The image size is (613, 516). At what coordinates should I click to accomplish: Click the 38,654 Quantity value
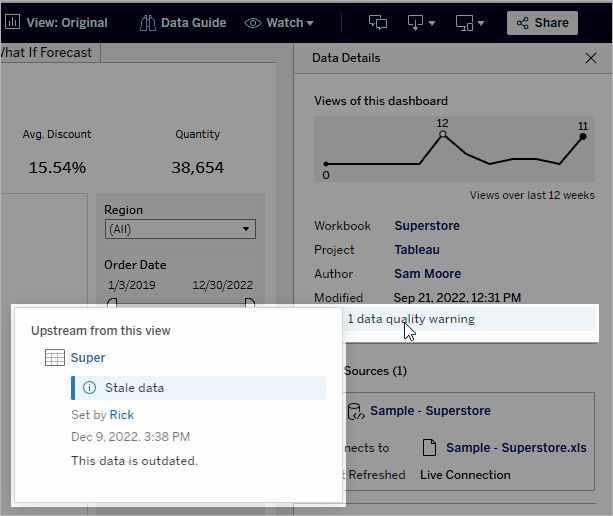[197, 168]
